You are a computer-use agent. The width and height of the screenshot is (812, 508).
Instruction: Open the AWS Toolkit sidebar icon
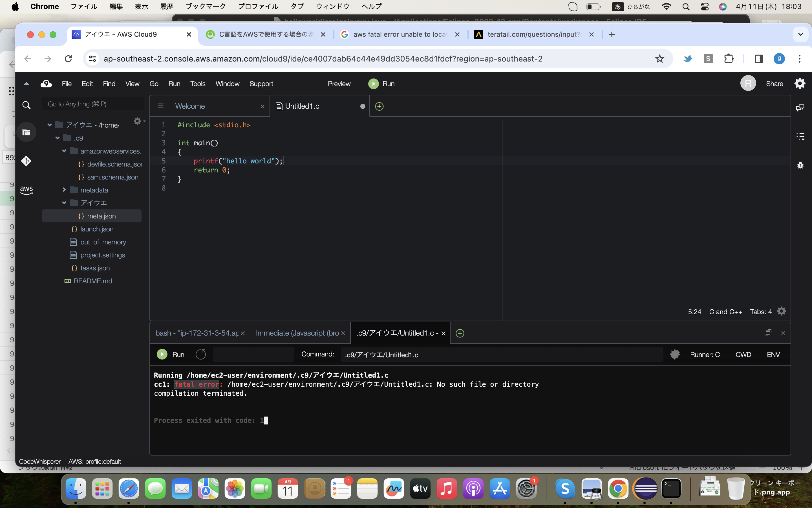pos(26,190)
